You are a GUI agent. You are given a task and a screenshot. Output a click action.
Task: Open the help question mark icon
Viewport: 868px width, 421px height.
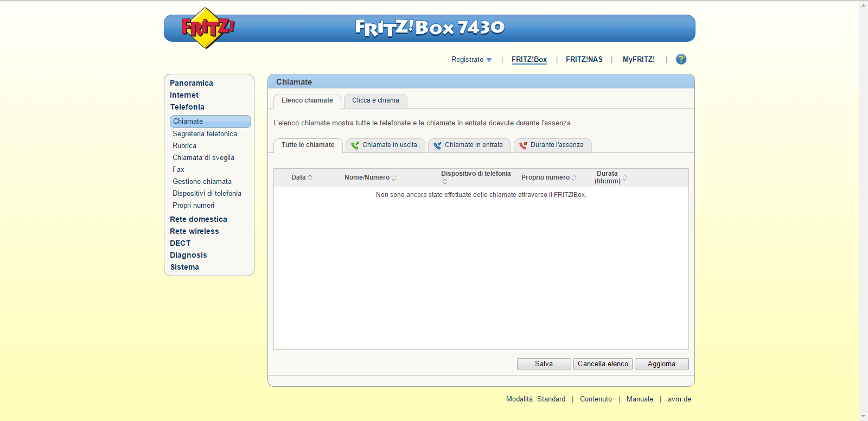[x=681, y=59]
